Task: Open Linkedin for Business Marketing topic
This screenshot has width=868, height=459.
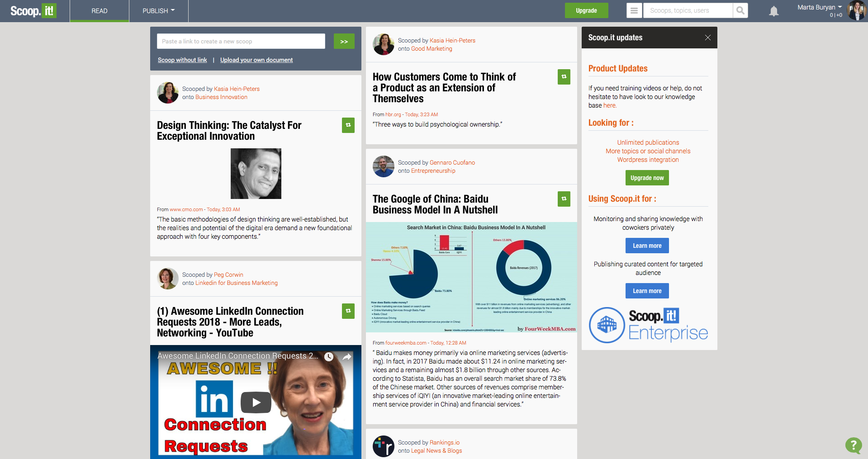Action: pos(237,283)
